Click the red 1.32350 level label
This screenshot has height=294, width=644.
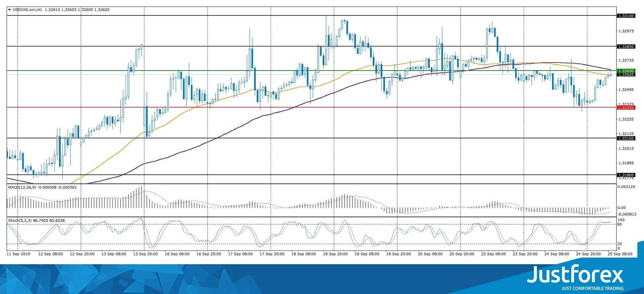coord(625,108)
